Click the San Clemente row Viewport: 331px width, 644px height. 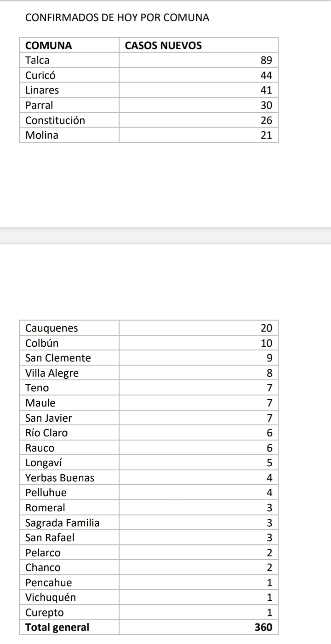[x=149, y=358]
